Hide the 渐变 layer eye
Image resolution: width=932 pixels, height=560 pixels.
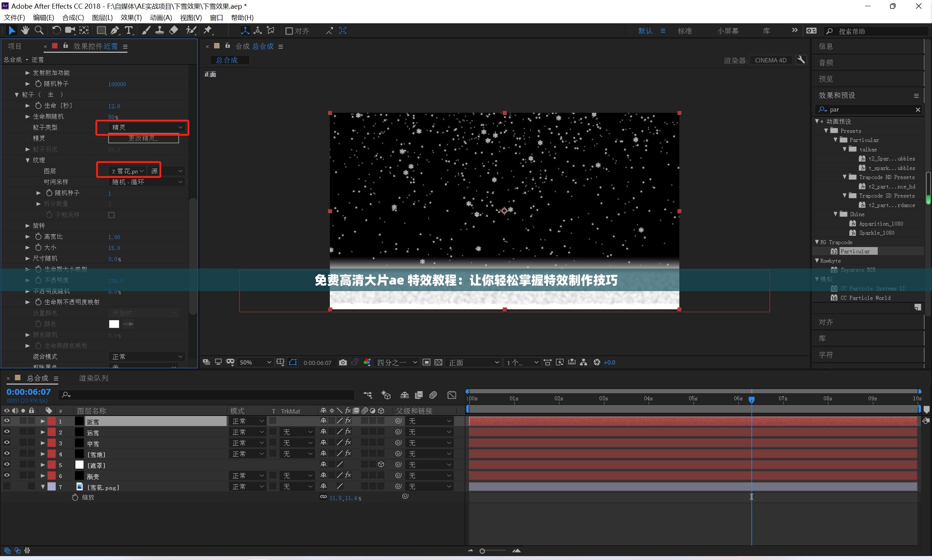click(x=7, y=476)
